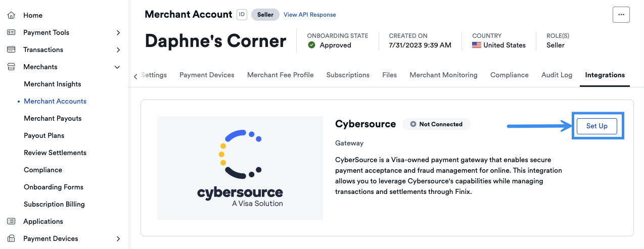Click the Payment Tools sidebar icon
Image resolution: width=644 pixels, height=249 pixels.
click(x=11, y=32)
